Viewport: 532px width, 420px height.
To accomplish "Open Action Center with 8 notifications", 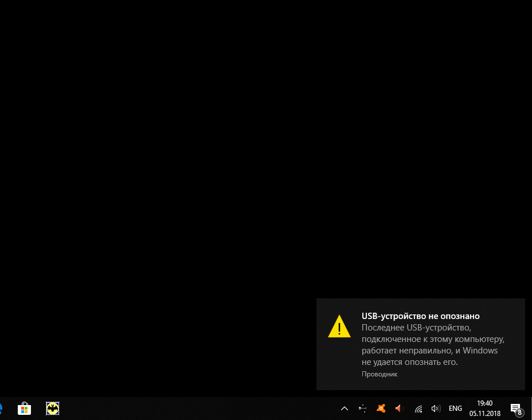I will [x=517, y=409].
